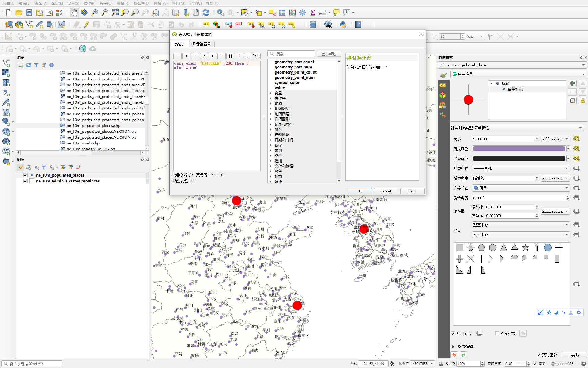Screen dimensions: 588x368
Task: Click OK in the expression dialog
Action: (x=360, y=191)
